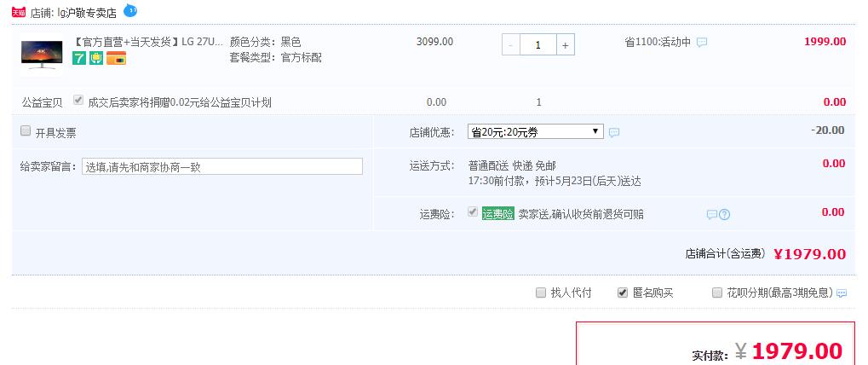Image resolution: width=868 pixels, height=365 pixels.
Task: Click the 颜色分类：黑色 attribute text
Action: coord(265,42)
